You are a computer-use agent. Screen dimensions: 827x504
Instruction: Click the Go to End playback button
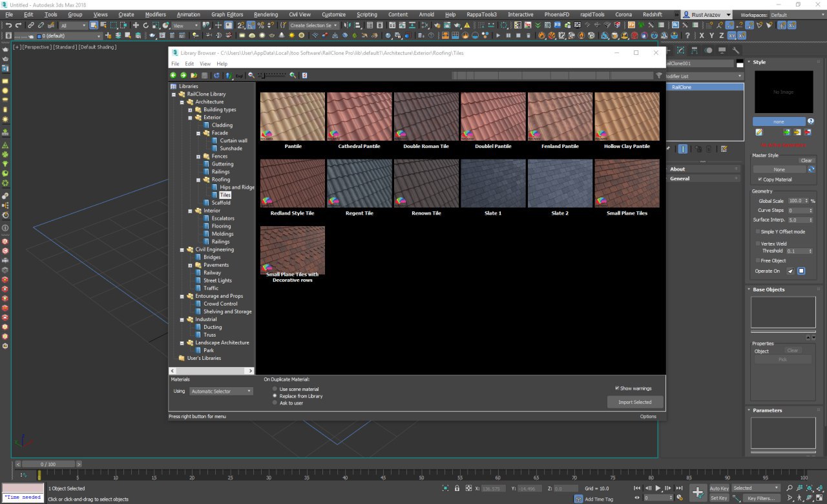pos(679,488)
